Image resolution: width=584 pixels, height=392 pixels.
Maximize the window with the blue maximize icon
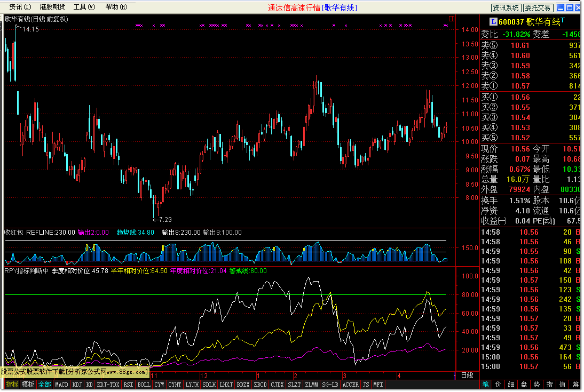[570, 8]
